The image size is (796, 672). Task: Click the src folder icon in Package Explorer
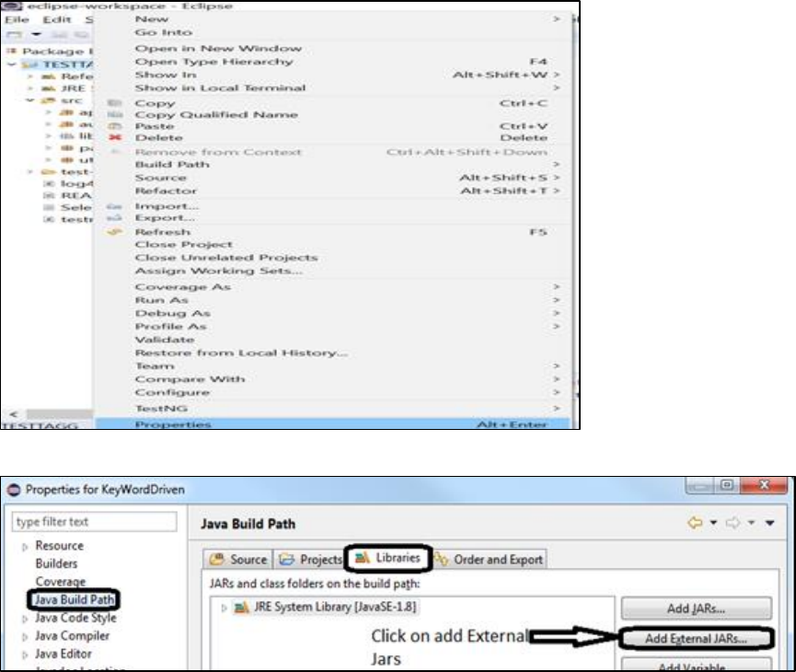48,100
